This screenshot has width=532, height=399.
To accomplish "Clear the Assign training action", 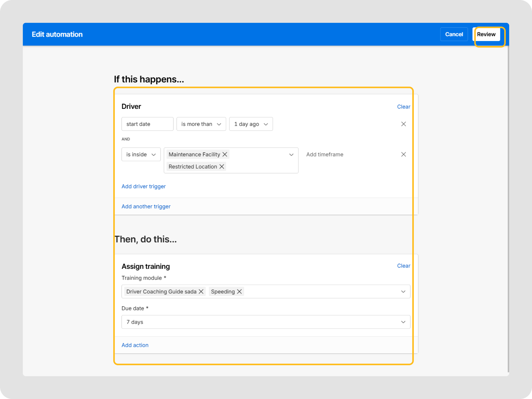I will [x=403, y=266].
